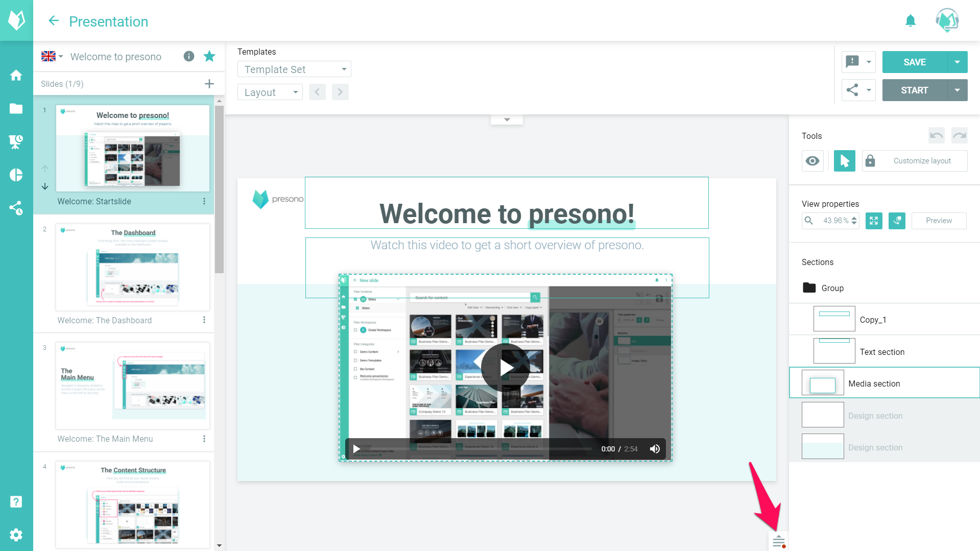Open the SAVE button dropdown arrow
Viewport: 980px width, 551px height.
[x=957, y=62]
